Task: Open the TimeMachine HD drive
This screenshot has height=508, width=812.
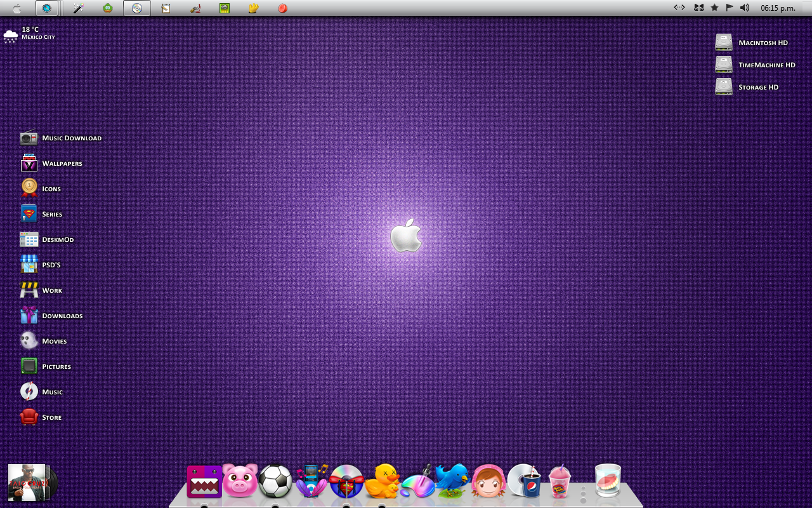Action: [x=755, y=65]
